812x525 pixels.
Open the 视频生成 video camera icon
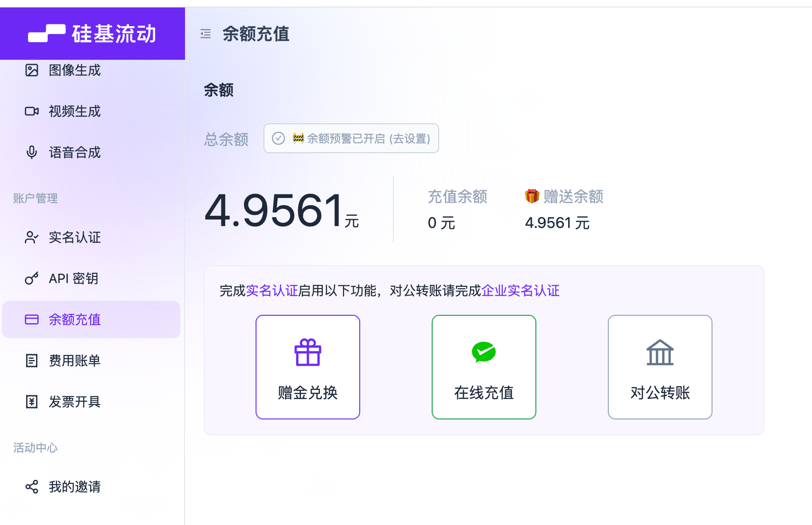[x=32, y=111]
